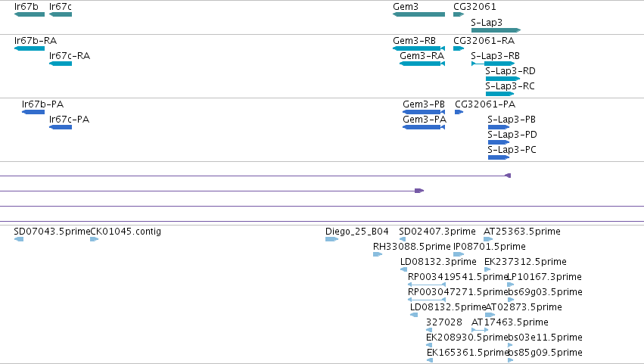Click the Gem3-PA protein label
Image resolution: width=644 pixels, height=364 pixels.
click(425, 120)
